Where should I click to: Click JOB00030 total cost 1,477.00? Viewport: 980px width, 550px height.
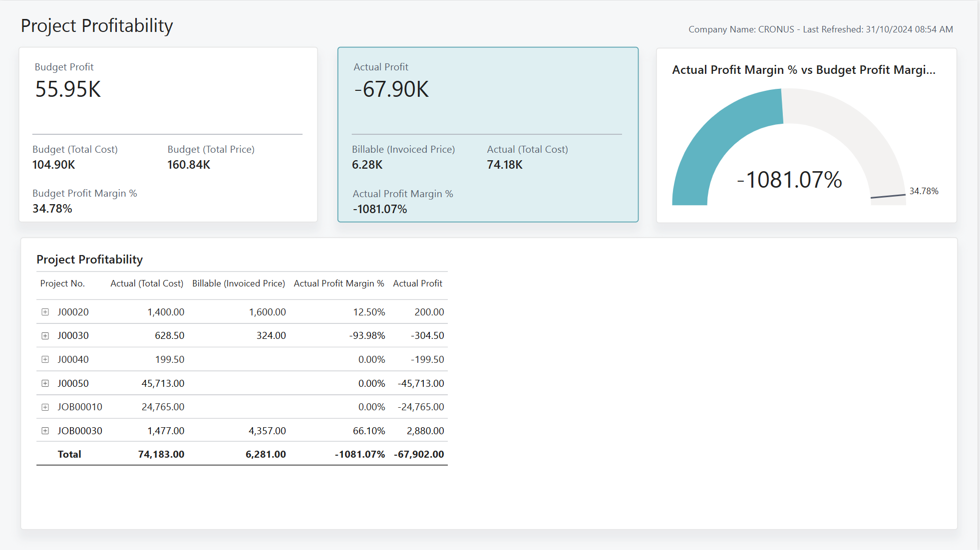point(166,431)
